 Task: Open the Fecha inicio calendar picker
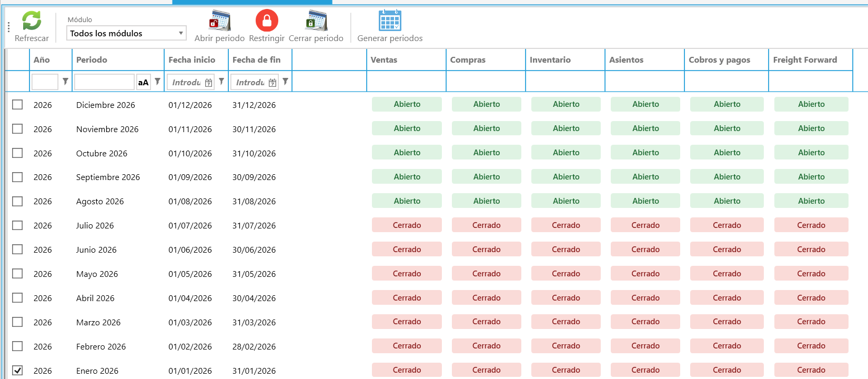click(209, 83)
